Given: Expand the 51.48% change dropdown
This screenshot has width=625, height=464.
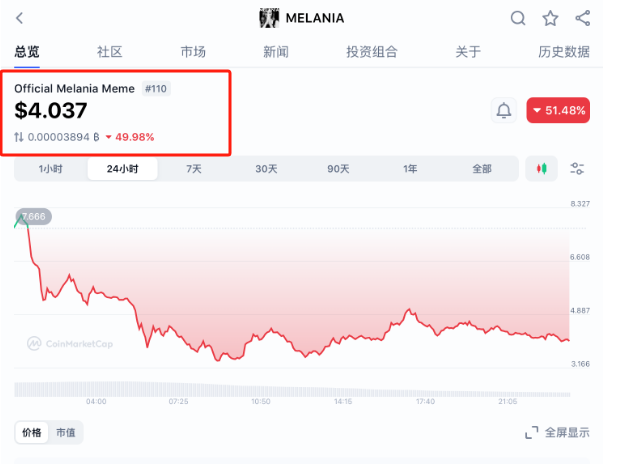Looking at the screenshot, I should tap(558, 110).
